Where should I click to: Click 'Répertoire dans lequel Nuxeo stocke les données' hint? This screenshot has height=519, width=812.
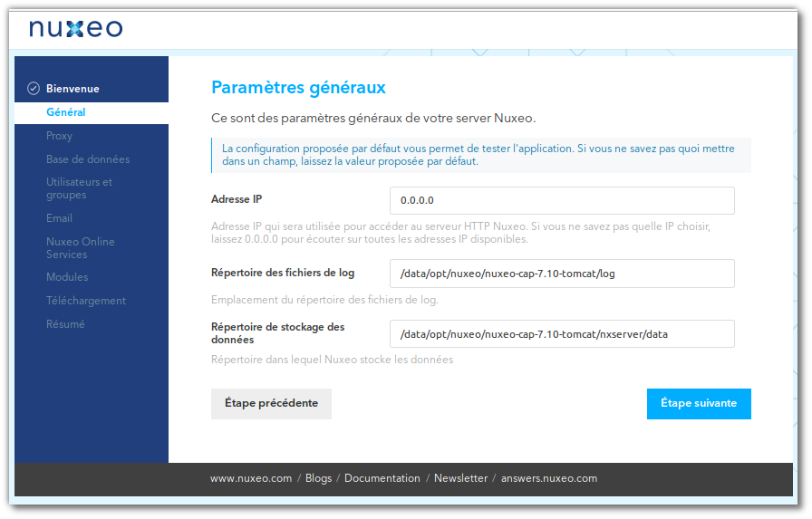click(x=332, y=360)
